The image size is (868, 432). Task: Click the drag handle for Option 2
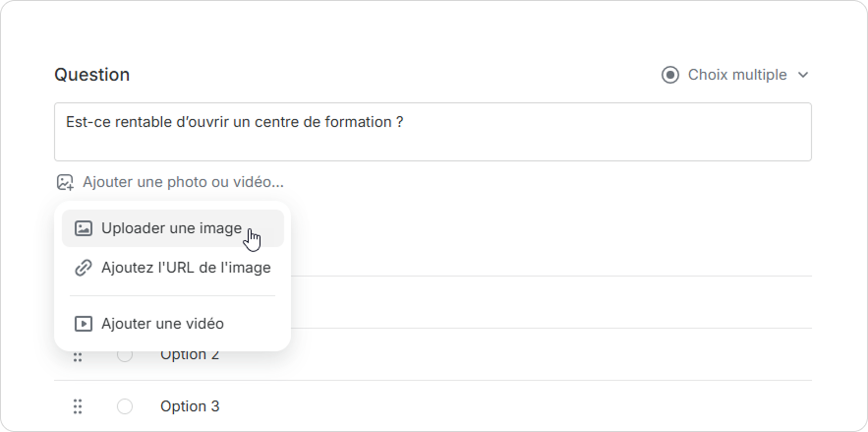pos(78,355)
